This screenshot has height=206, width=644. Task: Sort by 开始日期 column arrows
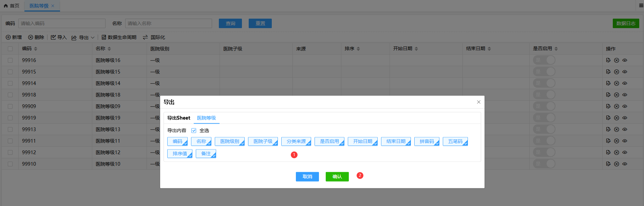pos(416,49)
